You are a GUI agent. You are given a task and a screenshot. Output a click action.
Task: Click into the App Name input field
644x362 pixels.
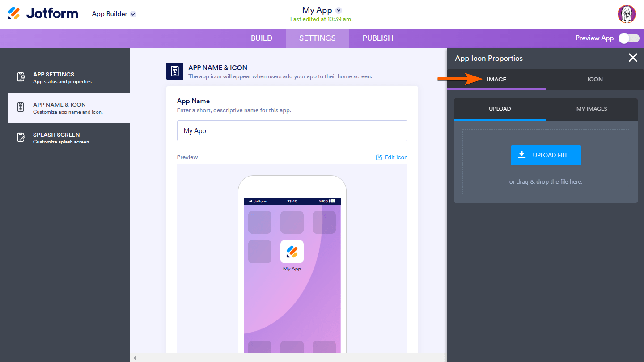click(x=292, y=131)
